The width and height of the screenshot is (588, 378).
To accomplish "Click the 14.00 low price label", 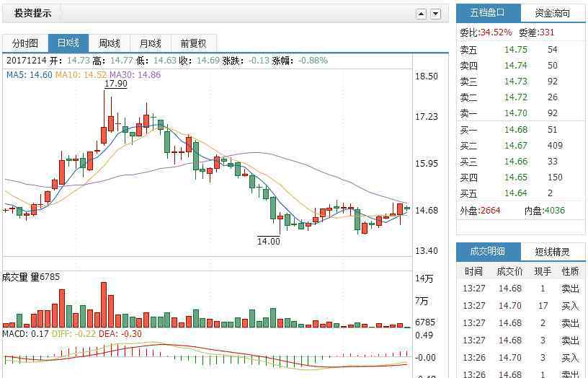I will coord(269,242).
